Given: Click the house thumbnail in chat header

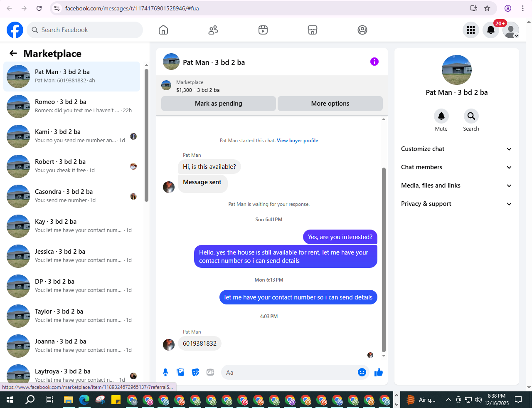Looking at the screenshot, I should (x=171, y=62).
